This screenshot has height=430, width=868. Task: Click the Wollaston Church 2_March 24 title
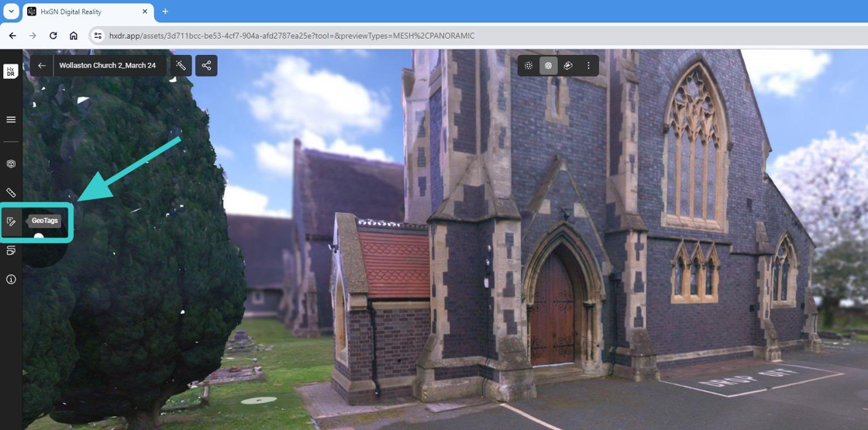(x=108, y=66)
